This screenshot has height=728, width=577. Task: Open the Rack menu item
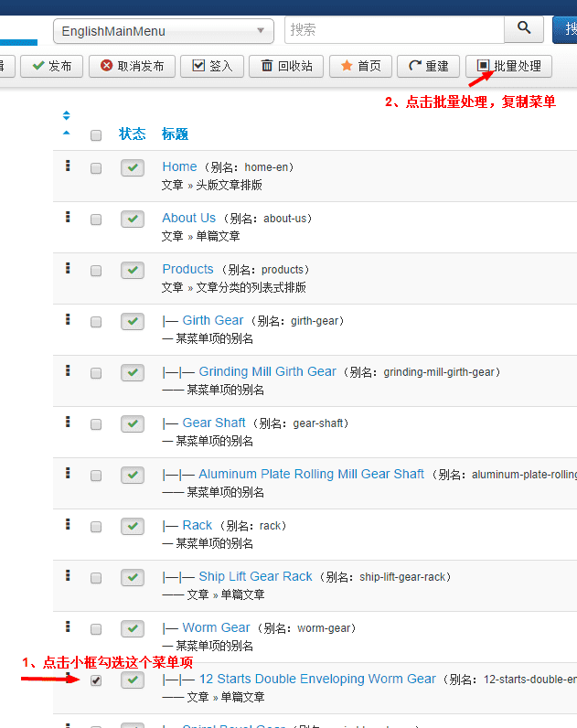(198, 525)
